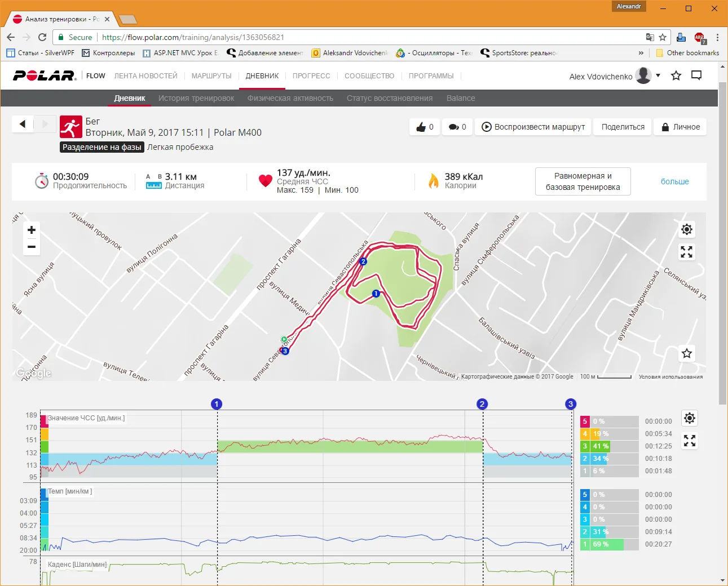The image size is (728, 586).
Task: Toggle Разделение на фазы phase view
Action: [102, 147]
